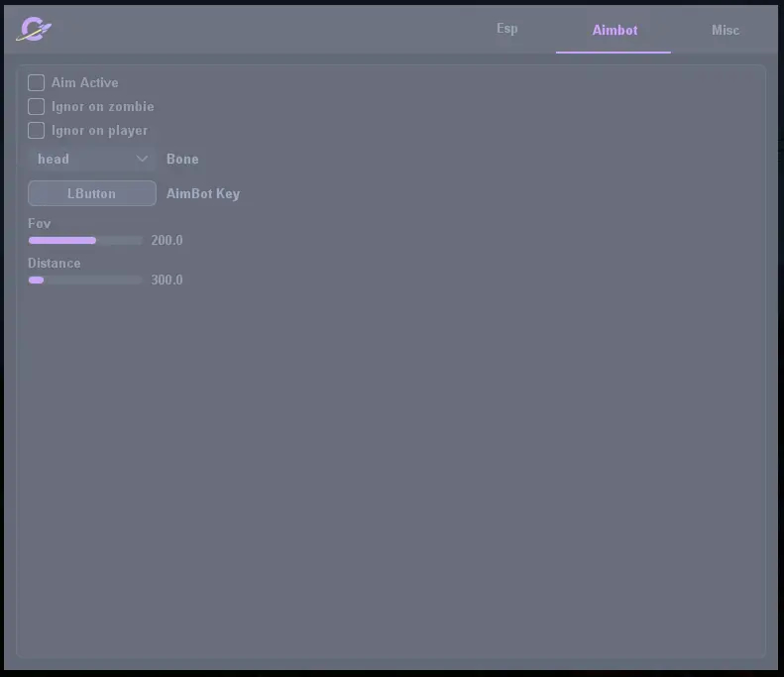The image size is (784, 677).
Task: Open the Misc tab
Action: (725, 30)
